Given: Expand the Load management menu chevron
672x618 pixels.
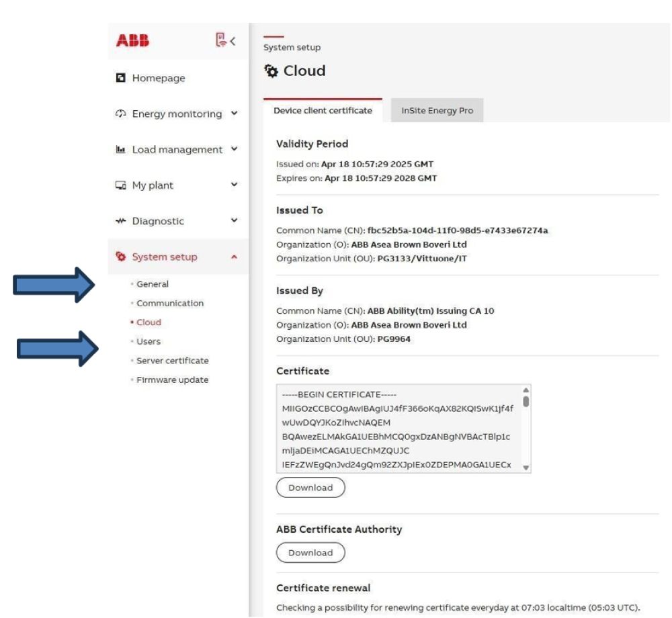Looking at the screenshot, I should click(x=234, y=149).
